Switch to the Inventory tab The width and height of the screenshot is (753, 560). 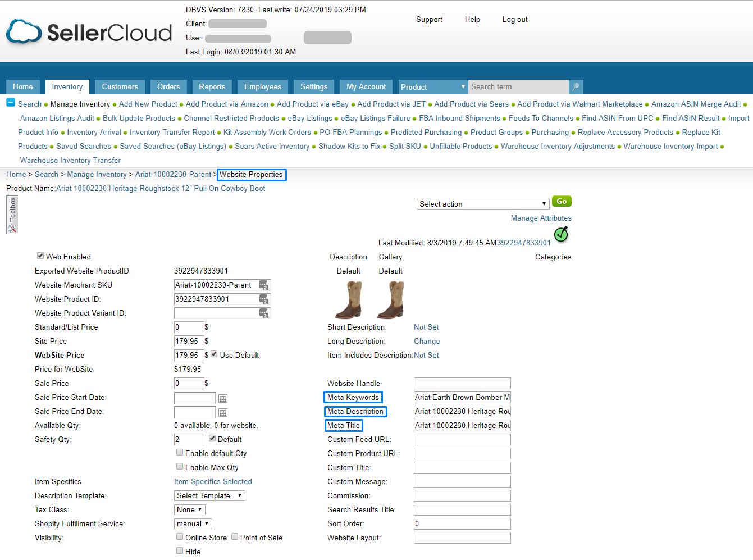point(67,87)
